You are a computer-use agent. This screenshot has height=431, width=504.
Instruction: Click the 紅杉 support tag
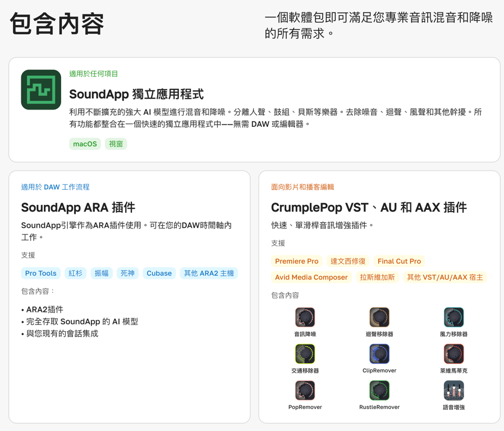point(76,273)
